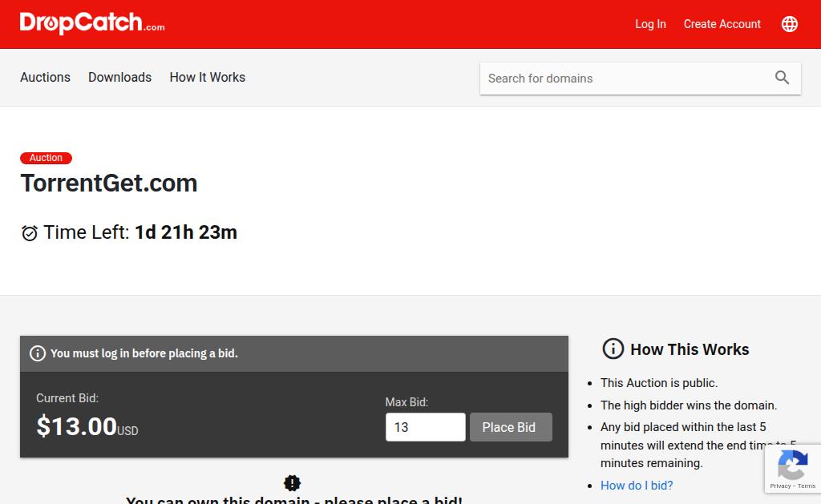The image size is (821, 504).
Task: Click the How This Works heading
Action: click(690, 349)
